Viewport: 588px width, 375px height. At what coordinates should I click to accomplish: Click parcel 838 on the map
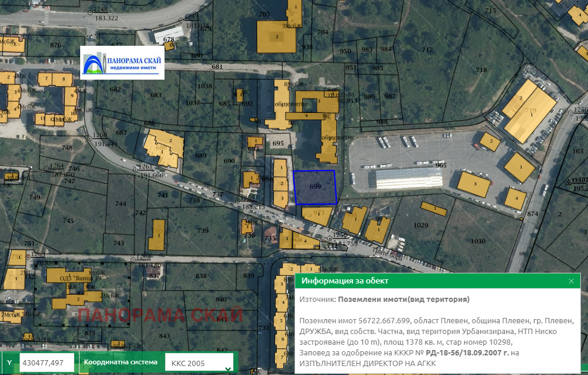(201, 276)
